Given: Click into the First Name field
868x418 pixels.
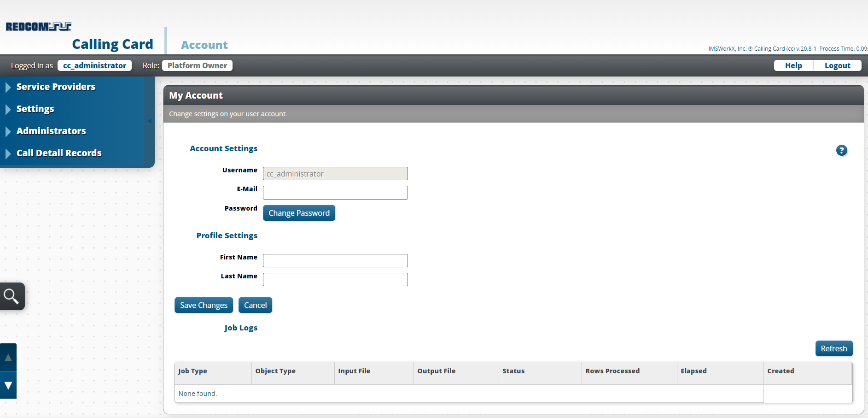Looking at the screenshot, I should click(x=335, y=261).
